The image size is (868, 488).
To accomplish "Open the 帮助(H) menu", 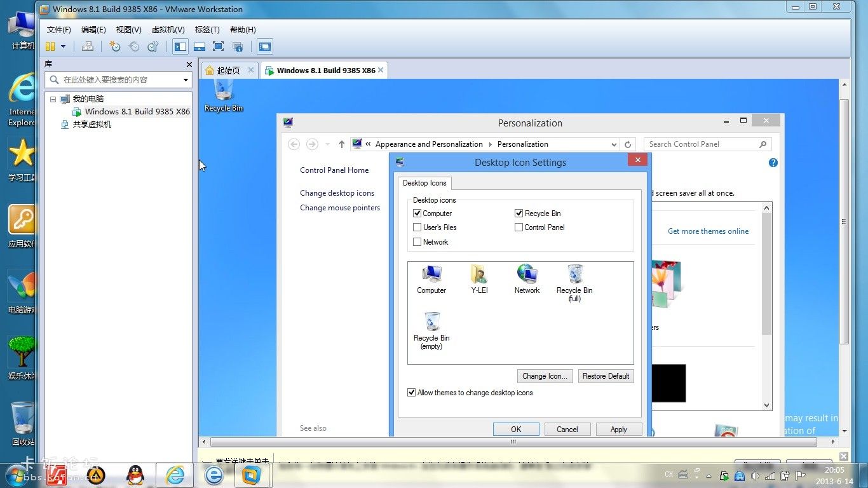I will pyautogui.click(x=243, y=30).
